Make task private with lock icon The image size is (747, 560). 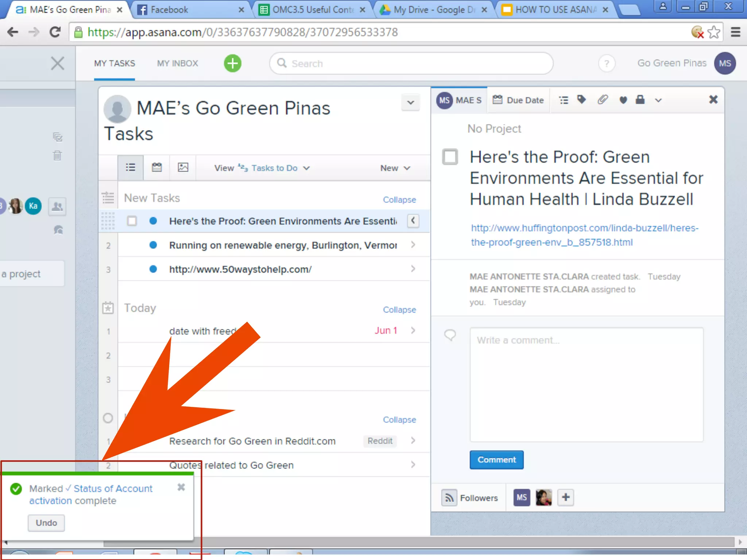tap(640, 100)
